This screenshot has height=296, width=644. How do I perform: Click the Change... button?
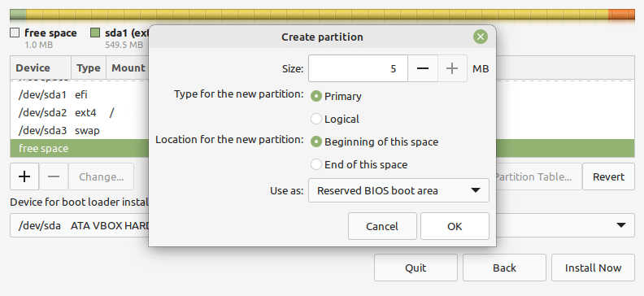[101, 176]
